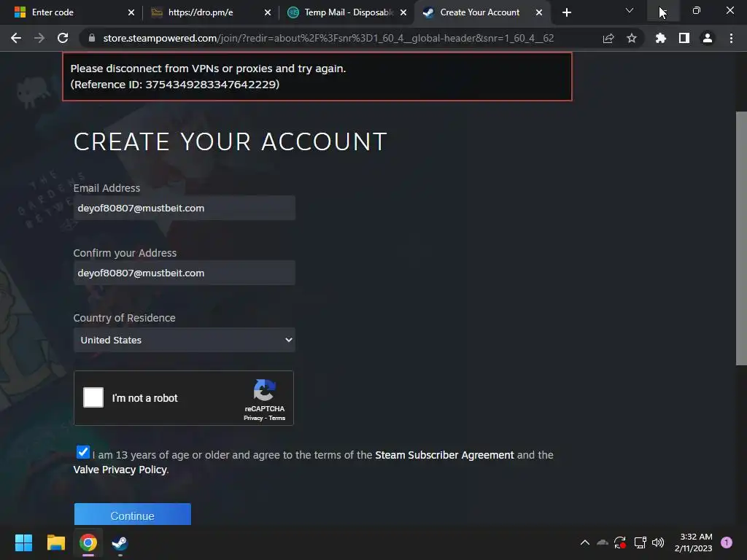Share this page via address bar icon
Viewport: 747px width, 560px height.
608,38
